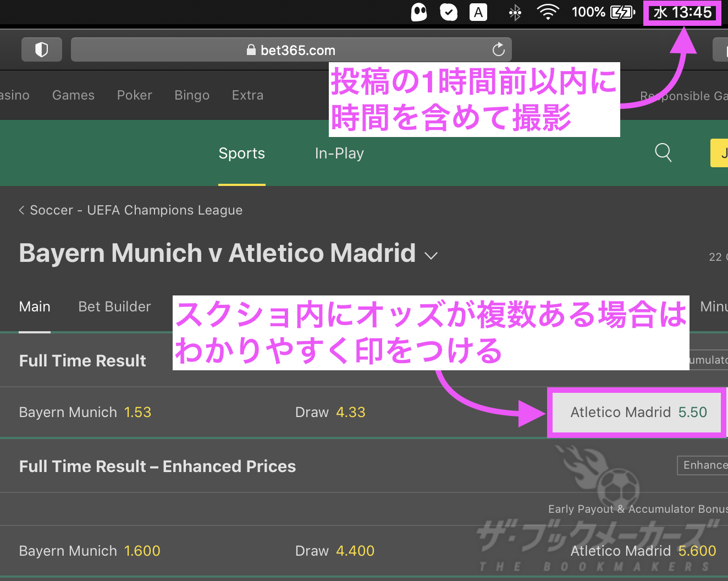Click the bet365.com address bar

coord(291,50)
